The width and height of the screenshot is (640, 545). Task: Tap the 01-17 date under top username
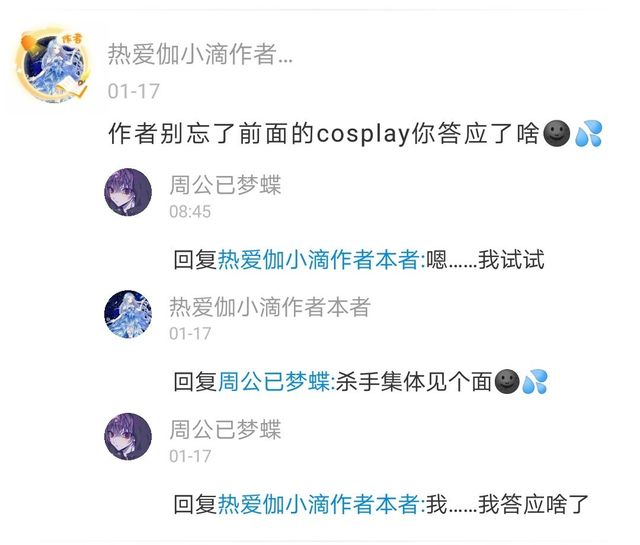133,91
